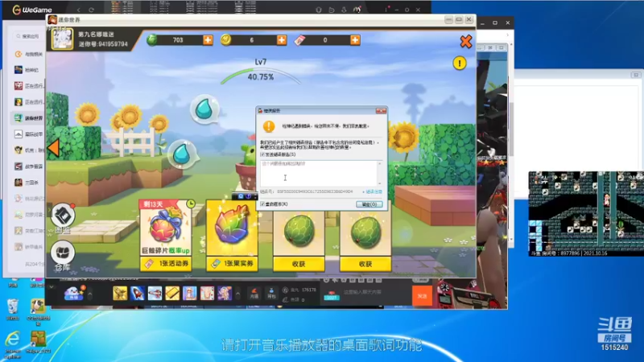Click the 40.75% level progress arc
Viewport: 644px width, 362px height.
click(260, 75)
